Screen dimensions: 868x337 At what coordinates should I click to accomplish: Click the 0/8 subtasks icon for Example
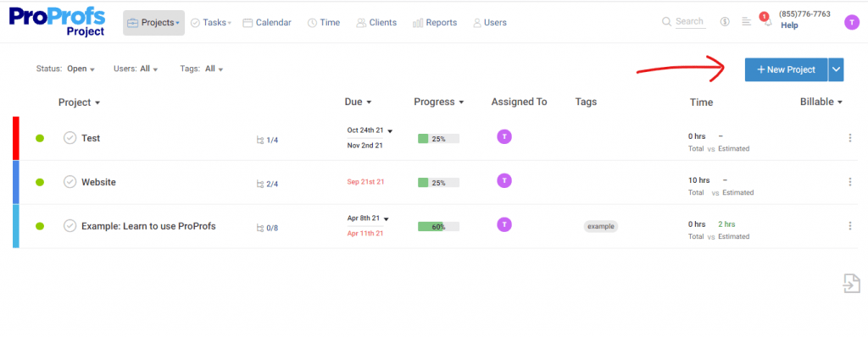(x=267, y=228)
